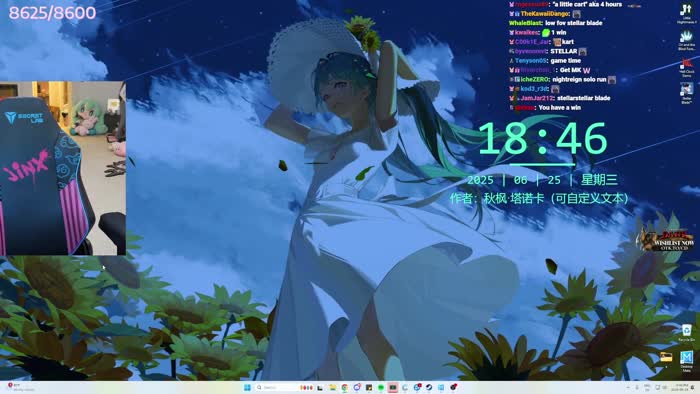Open Desktop Mate shortcut icon
This screenshot has width=700, height=394.
click(x=686, y=361)
